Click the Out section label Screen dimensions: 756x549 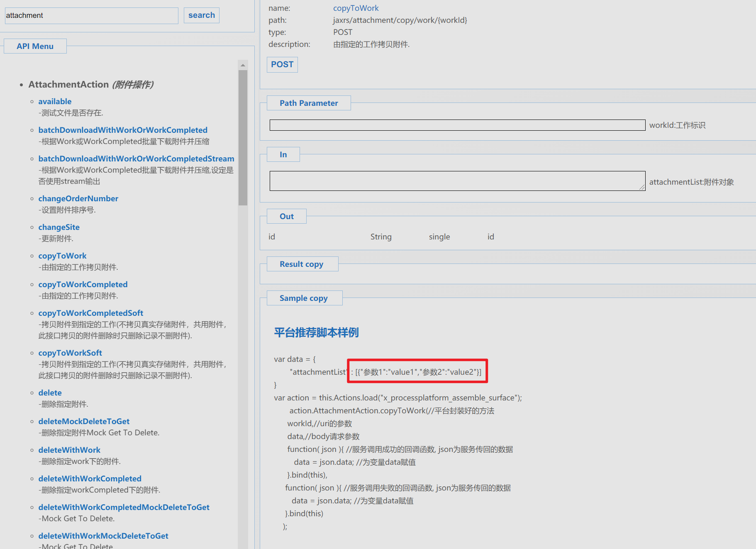(x=286, y=216)
